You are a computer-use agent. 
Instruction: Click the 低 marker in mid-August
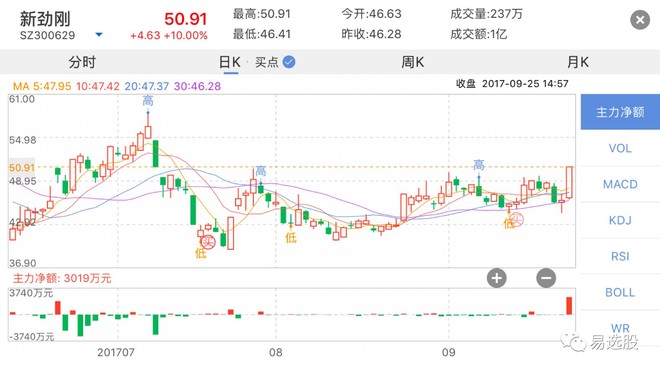coord(291,238)
